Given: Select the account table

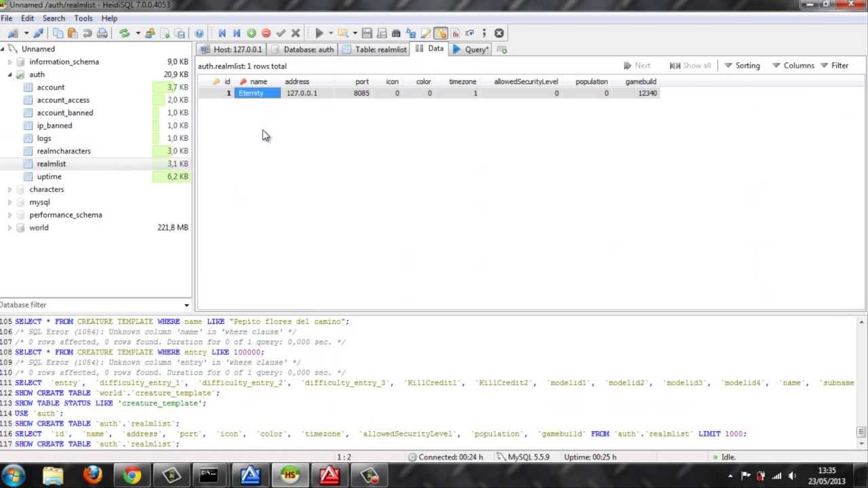Looking at the screenshot, I should click(x=51, y=87).
